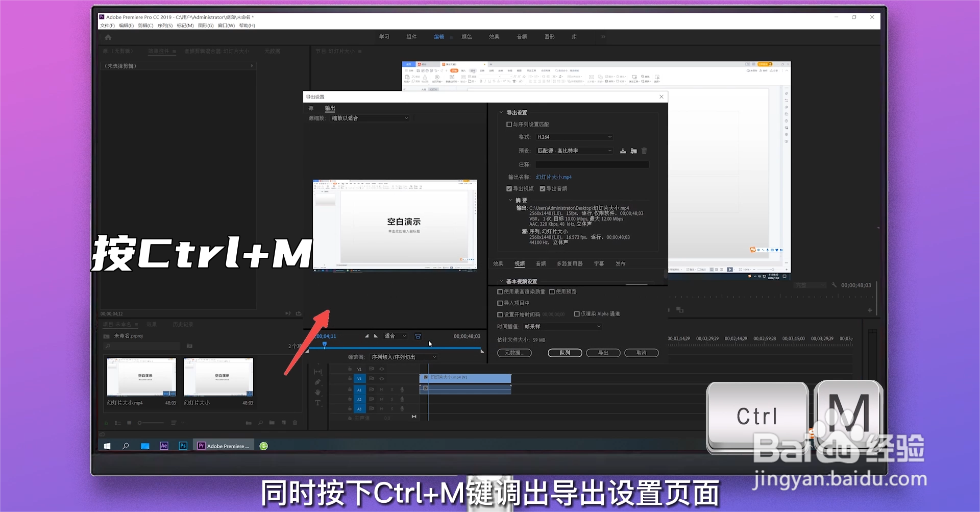The width and height of the screenshot is (980, 512).
Task: Open the 格式 H.264 dropdown
Action: (574, 137)
